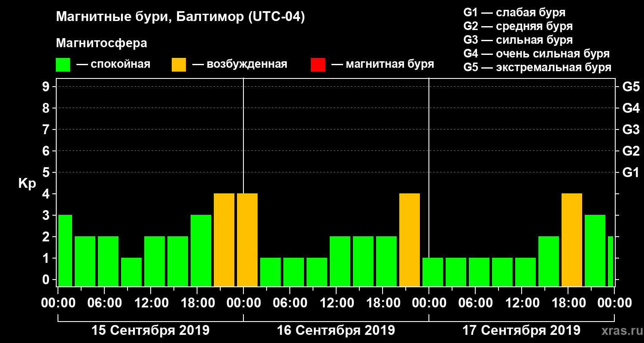Click the green Kp 1 bar on 15 September

(x=131, y=272)
